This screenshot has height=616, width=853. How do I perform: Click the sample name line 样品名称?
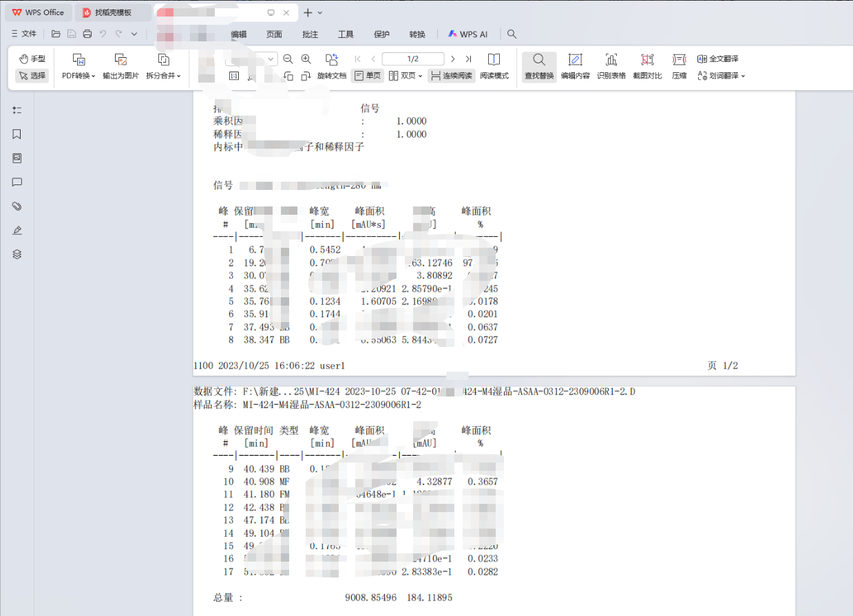point(308,405)
